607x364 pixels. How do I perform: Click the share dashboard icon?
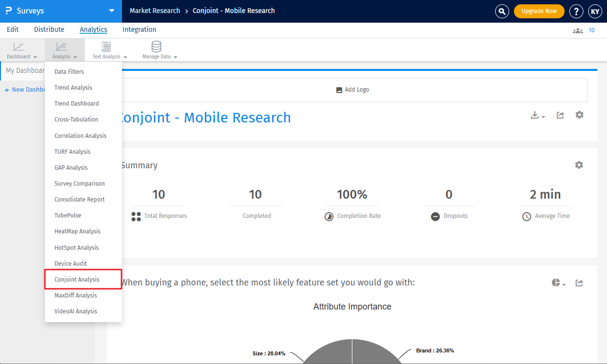point(560,115)
